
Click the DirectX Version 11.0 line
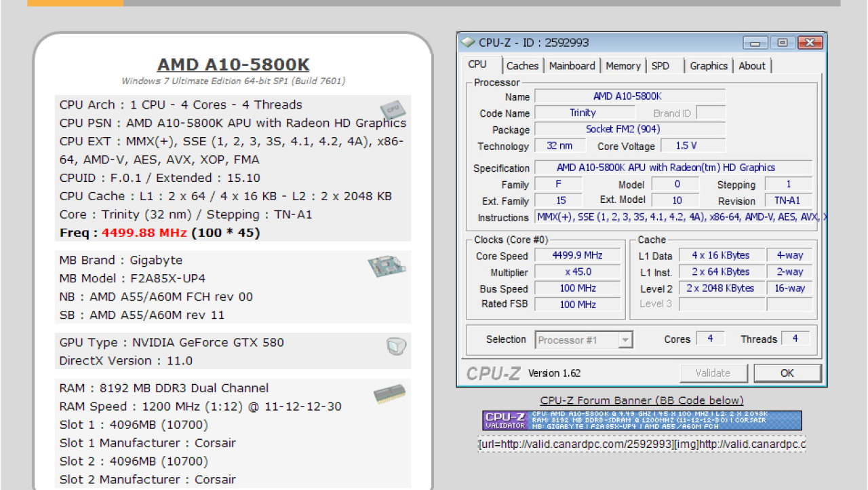pyautogui.click(x=126, y=360)
